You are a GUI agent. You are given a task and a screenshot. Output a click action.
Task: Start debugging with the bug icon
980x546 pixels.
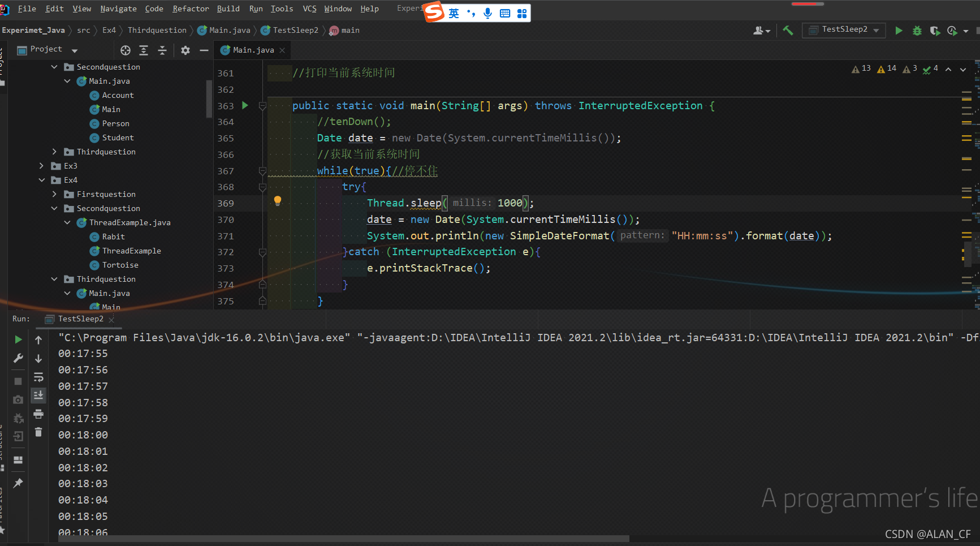[917, 31]
